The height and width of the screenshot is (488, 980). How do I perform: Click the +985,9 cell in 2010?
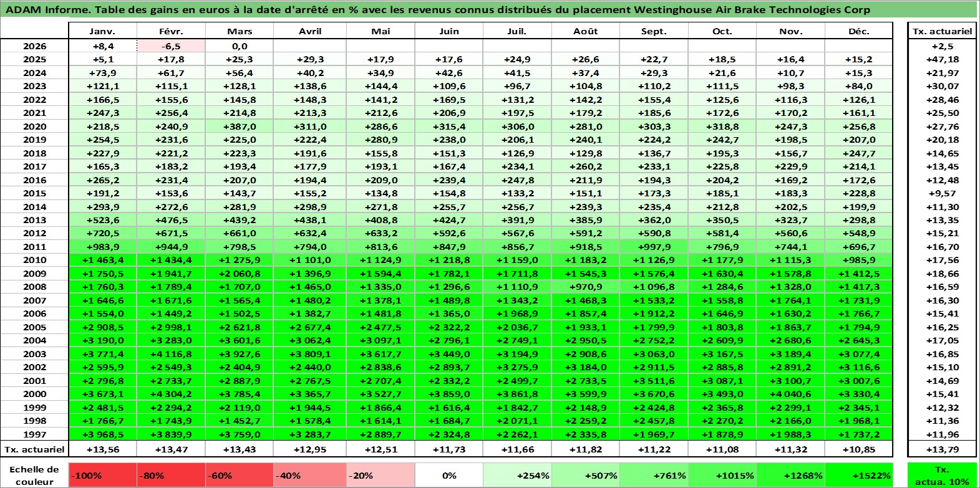(x=858, y=260)
